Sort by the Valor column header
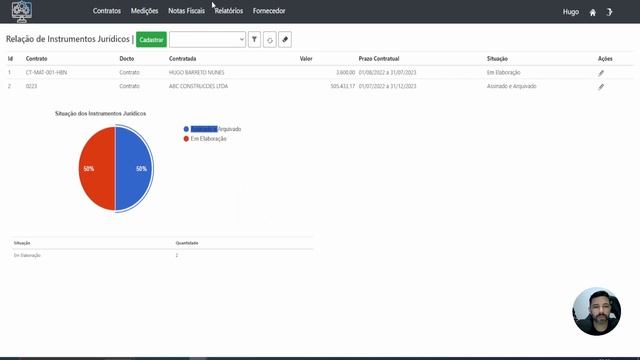The width and height of the screenshot is (640, 360). (x=306, y=59)
